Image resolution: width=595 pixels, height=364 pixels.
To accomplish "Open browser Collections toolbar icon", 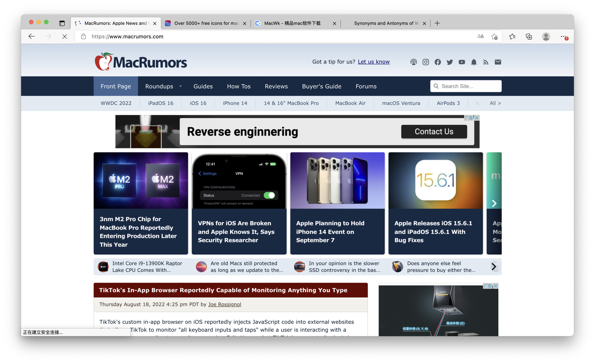I will (x=529, y=37).
